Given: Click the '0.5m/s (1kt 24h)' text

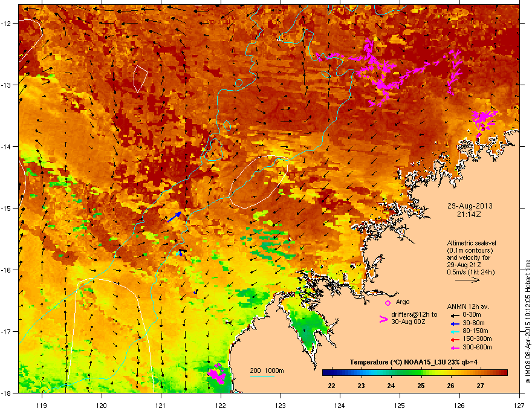Looking at the screenshot, I should tap(470, 272).
